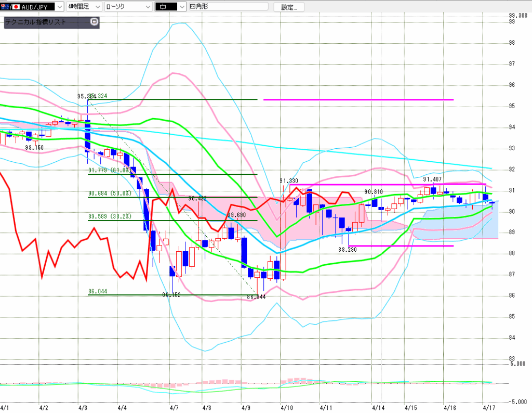Click the 4/16 date on the time axis
Viewport: 532px width, 413px height.
tap(450, 408)
